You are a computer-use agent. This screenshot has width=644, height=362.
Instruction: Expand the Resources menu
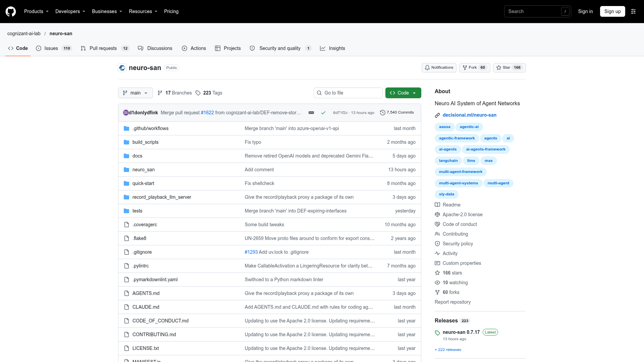(x=143, y=11)
